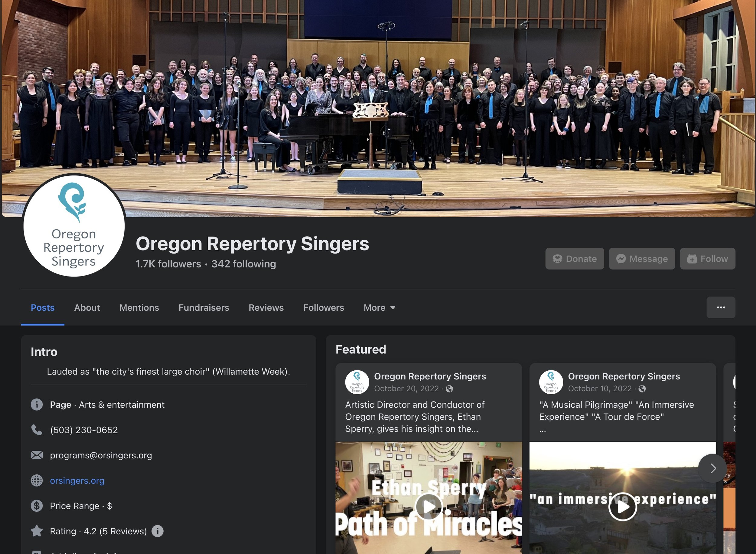Click the dollar sign Price Range icon
This screenshot has width=756, height=554.
pos(37,506)
